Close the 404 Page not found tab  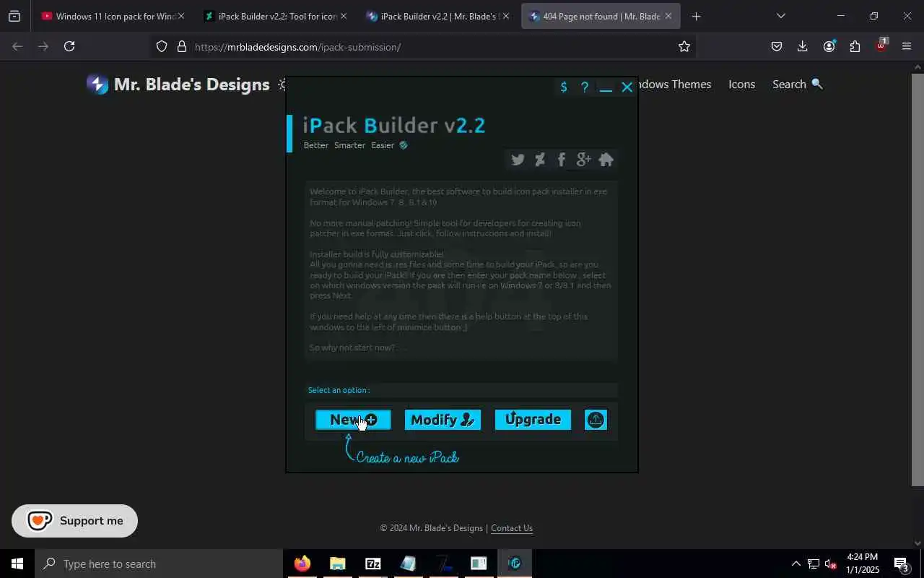coord(668,16)
